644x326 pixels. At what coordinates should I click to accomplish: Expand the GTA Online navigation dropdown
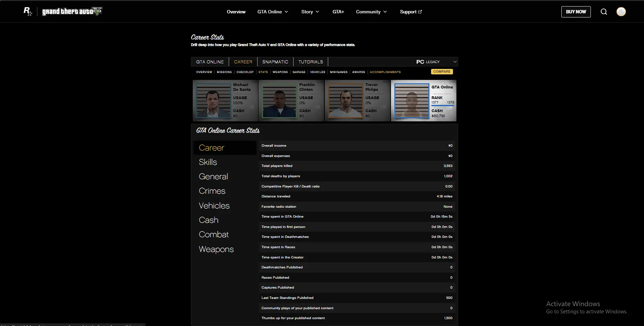click(x=273, y=12)
